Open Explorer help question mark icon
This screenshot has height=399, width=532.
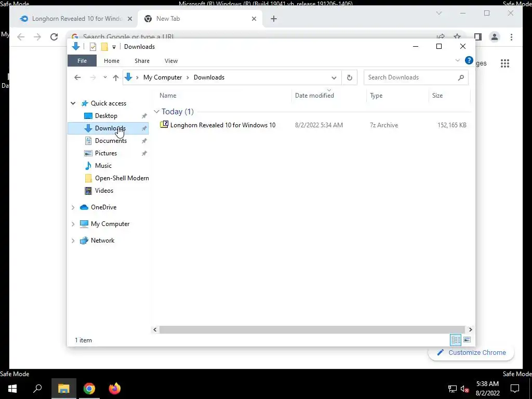(x=469, y=60)
